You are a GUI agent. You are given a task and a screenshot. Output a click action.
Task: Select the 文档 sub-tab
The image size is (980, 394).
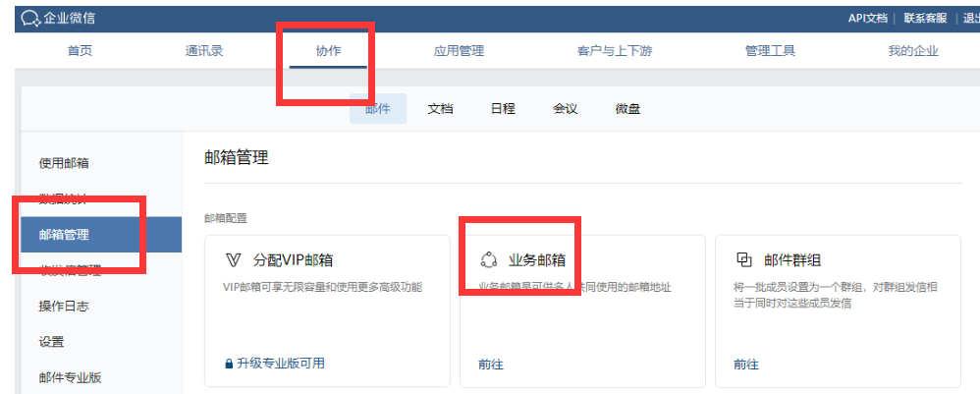[440, 109]
